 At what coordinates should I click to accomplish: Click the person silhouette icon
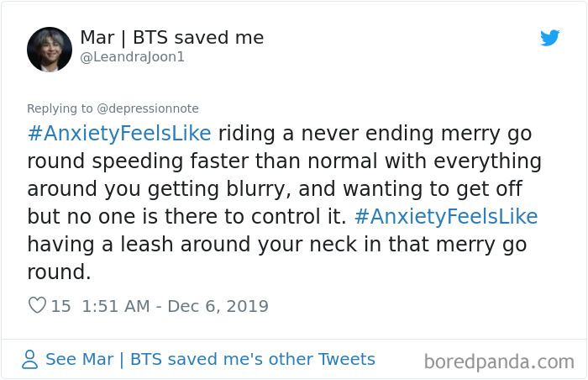(x=30, y=360)
